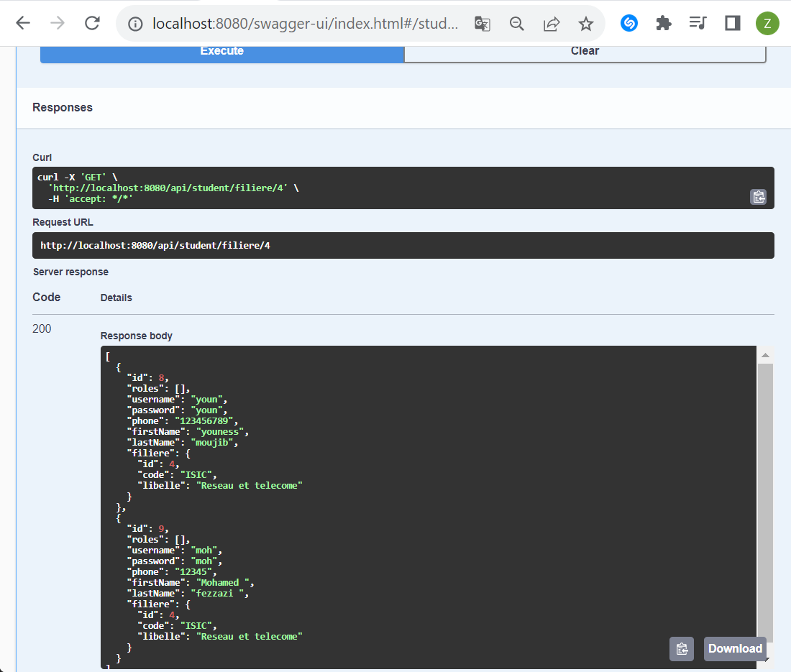
Task: Share the current page
Action: [x=551, y=23]
